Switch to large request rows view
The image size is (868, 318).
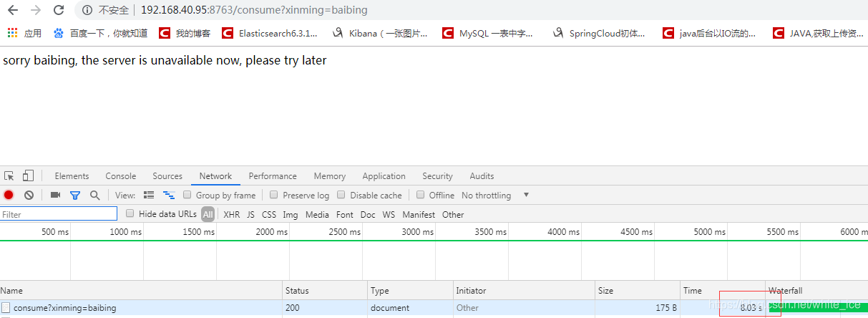click(x=149, y=195)
